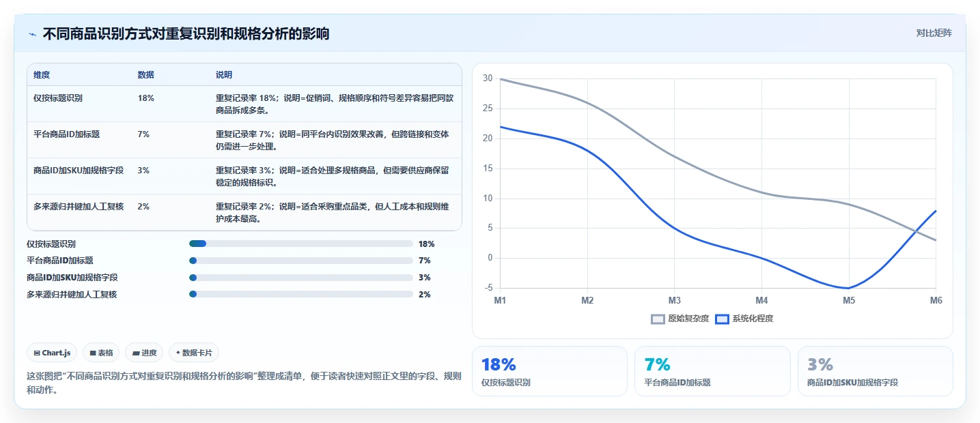Select table cell 平台商品ID加标题
980x423 pixels.
66,134
